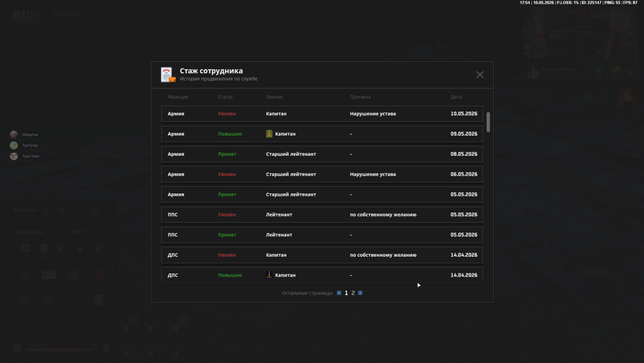Select ППС Принят Лейтенант row
Viewport: 644px width, 363px height.
(322, 235)
